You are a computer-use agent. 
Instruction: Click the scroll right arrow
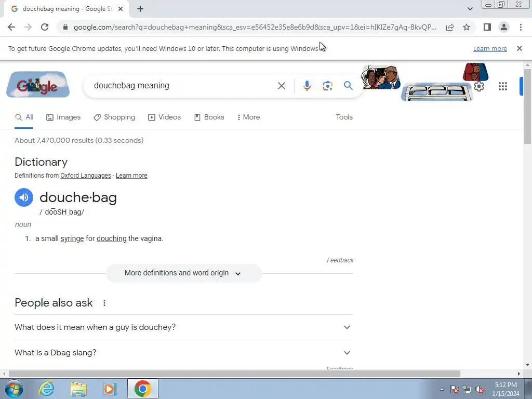click(519, 374)
